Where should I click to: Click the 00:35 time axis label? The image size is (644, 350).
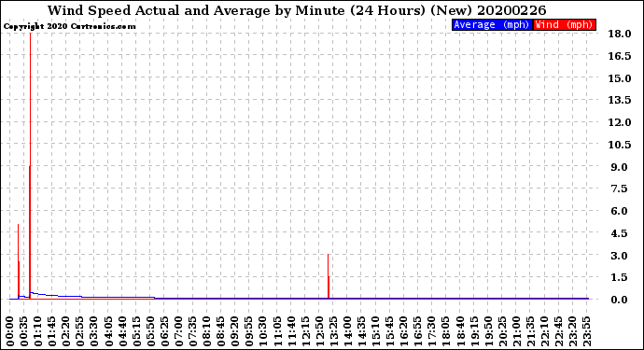point(24,331)
